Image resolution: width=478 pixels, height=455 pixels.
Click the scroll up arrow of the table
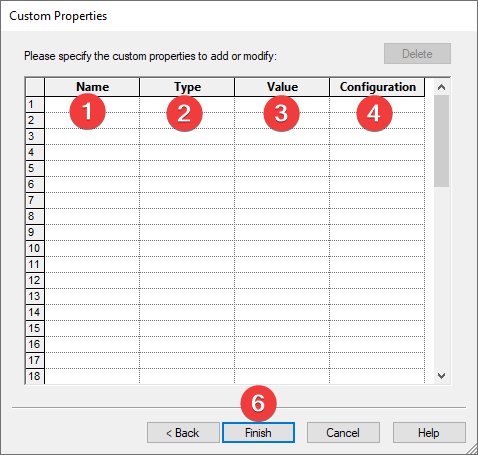[x=442, y=87]
